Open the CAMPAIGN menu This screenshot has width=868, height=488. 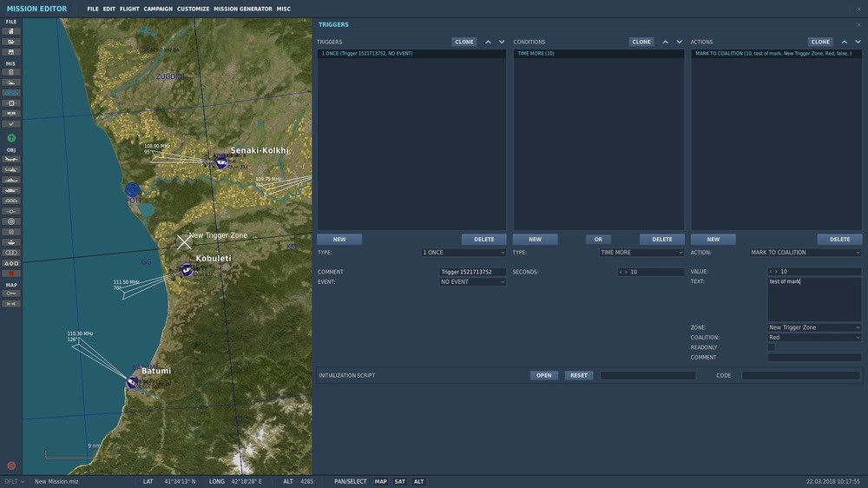[x=158, y=9]
